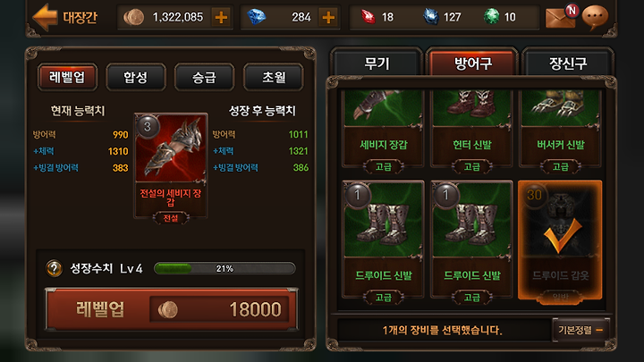Open the mailbox envelope icon

tap(561, 17)
